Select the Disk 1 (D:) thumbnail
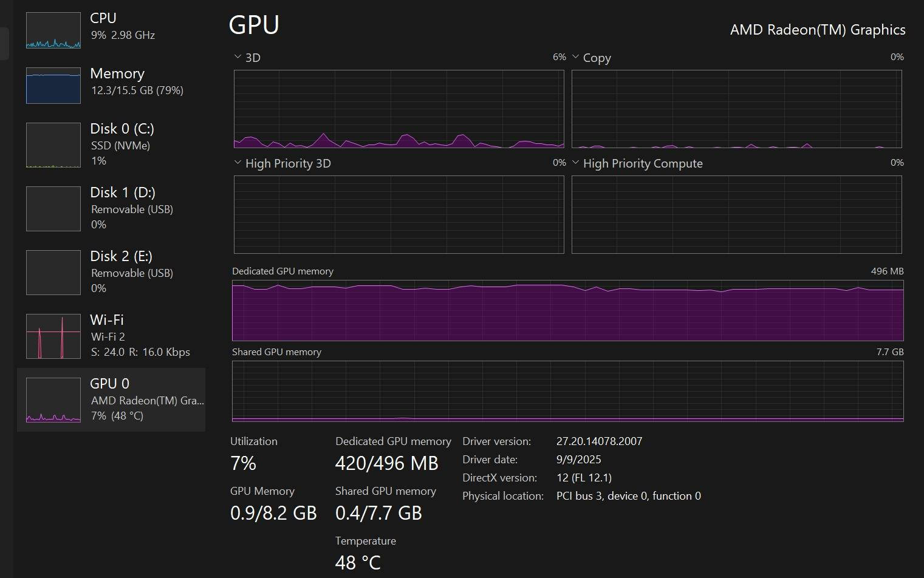 [x=53, y=209]
